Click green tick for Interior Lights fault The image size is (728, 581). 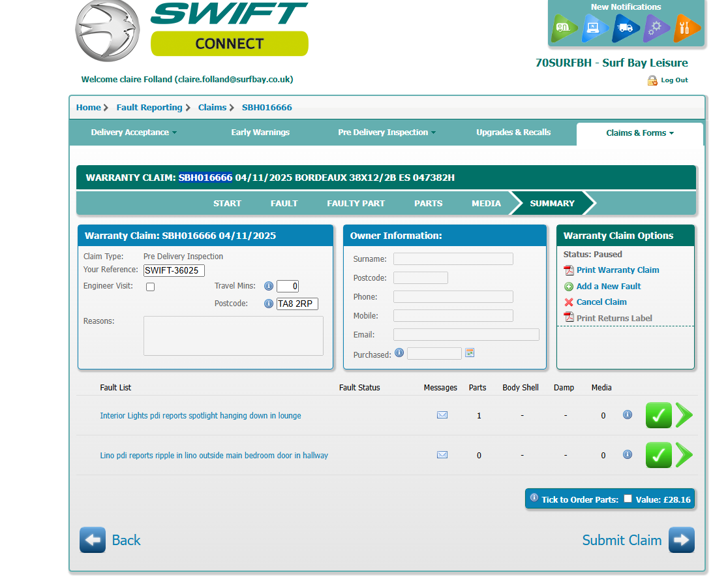click(658, 415)
